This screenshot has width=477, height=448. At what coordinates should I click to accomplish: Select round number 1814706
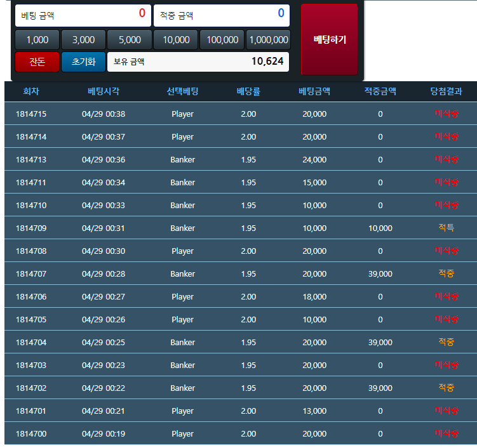coord(31,296)
